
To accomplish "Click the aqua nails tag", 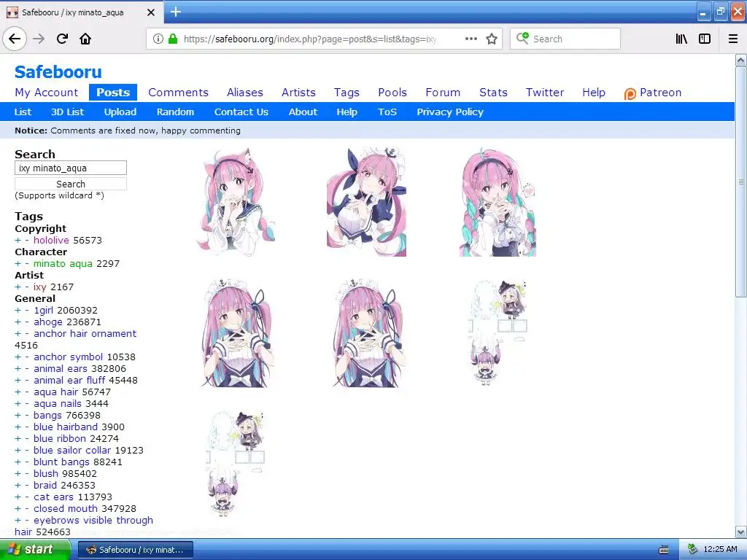I will coord(57,404).
